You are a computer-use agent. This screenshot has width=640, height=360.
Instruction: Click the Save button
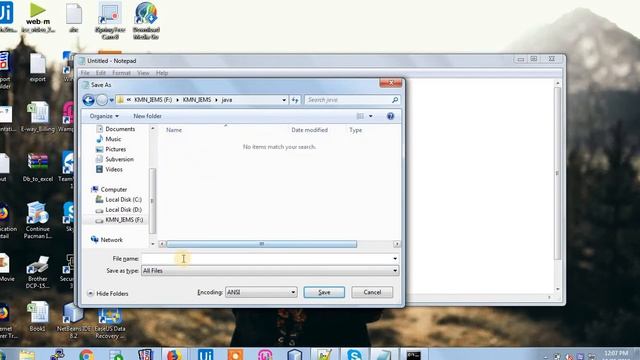(x=324, y=292)
